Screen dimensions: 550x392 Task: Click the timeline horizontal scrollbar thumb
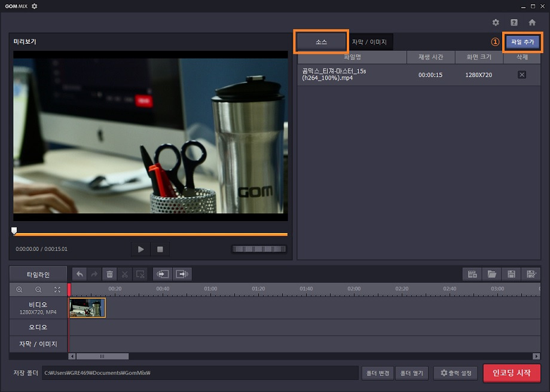pos(102,356)
